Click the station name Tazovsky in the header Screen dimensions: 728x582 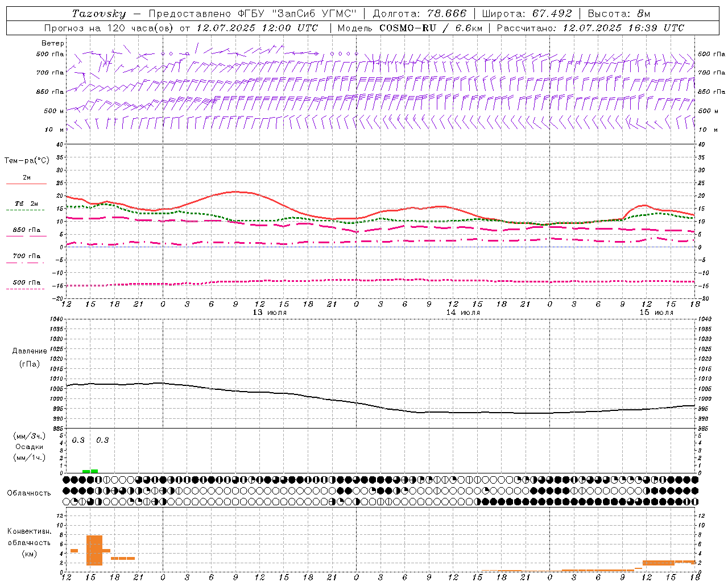(98, 14)
